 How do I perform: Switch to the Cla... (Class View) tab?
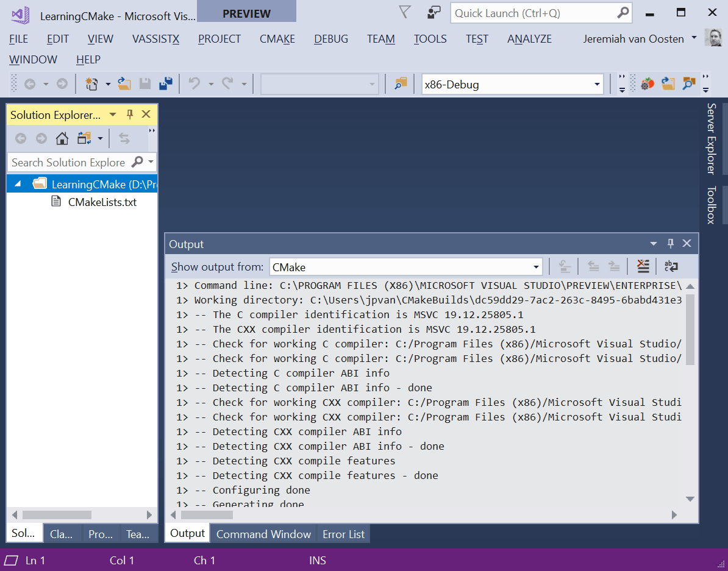62,534
